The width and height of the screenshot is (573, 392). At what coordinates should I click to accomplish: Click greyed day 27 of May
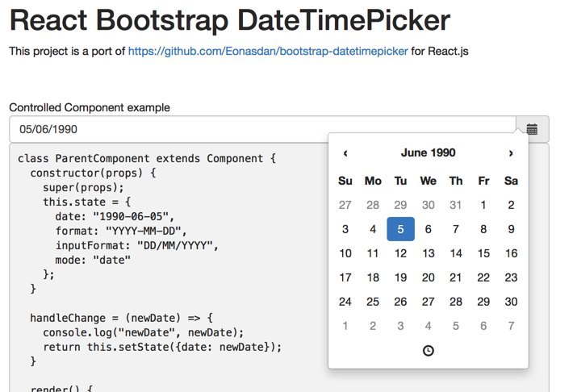(x=345, y=205)
